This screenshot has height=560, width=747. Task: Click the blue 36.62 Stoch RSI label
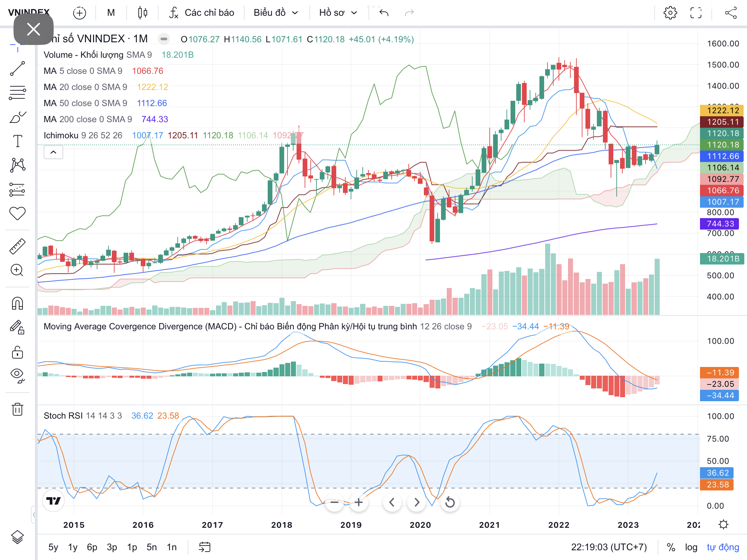[717, 473]
